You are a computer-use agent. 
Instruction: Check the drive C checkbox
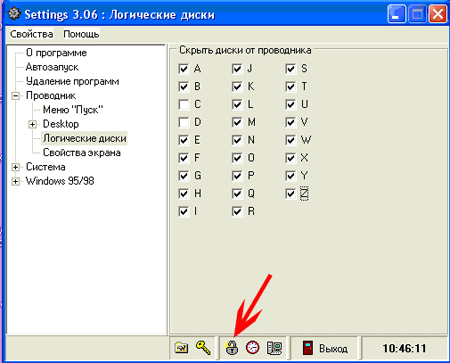click(184, 104)
